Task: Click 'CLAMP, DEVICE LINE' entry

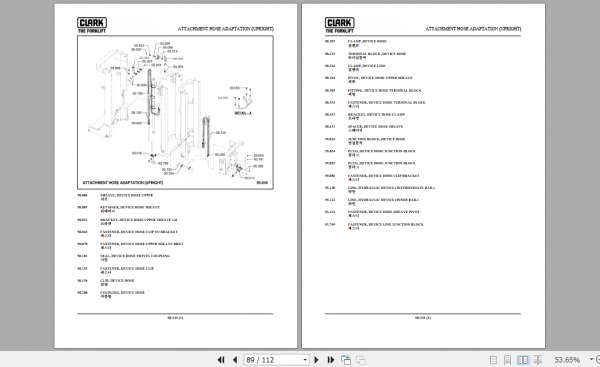Action: point(367,66)
